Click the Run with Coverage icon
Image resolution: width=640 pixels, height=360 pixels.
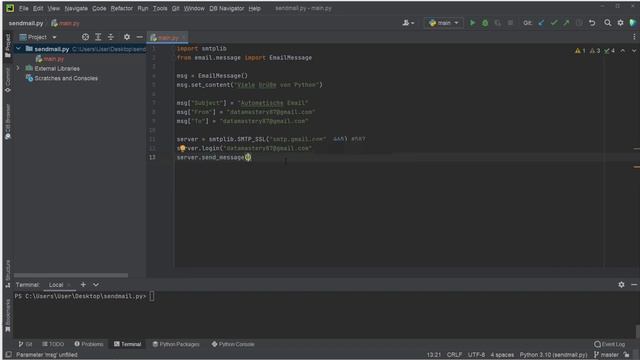498,23
